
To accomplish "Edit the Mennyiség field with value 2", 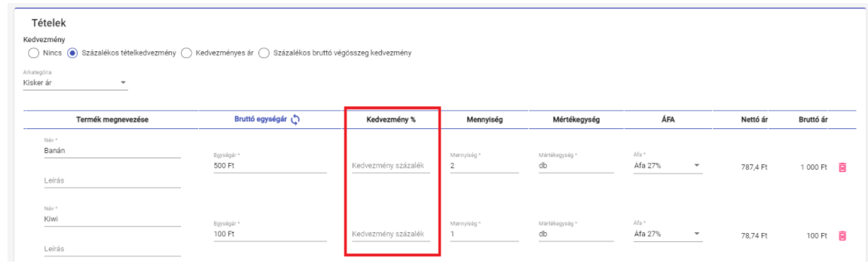I will (x=484, y=166).
